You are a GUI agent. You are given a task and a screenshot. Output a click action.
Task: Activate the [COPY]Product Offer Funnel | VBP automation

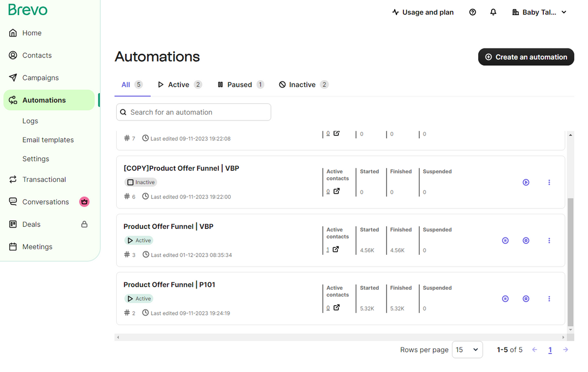(x=526, y=183)
